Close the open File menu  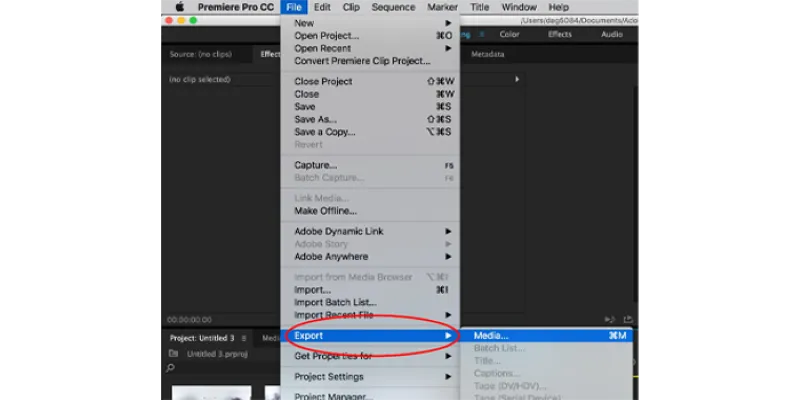[x=294, y=7]
